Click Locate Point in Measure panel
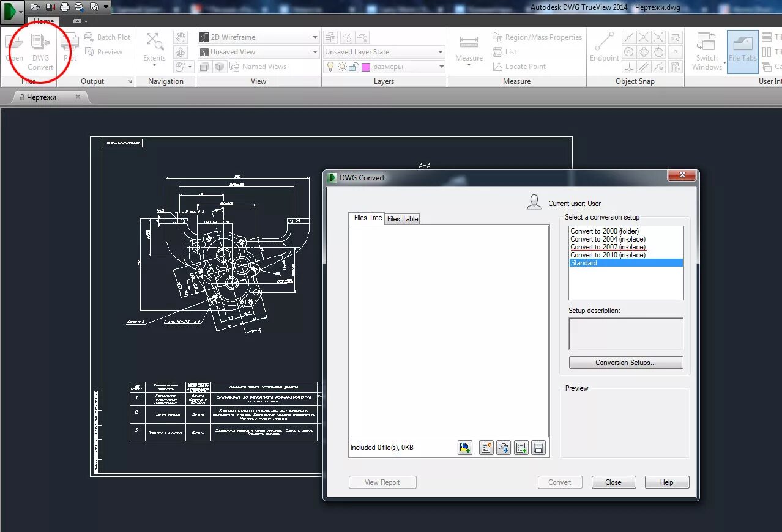The height and width of the screenshot is (532, 782). point(519,67)
